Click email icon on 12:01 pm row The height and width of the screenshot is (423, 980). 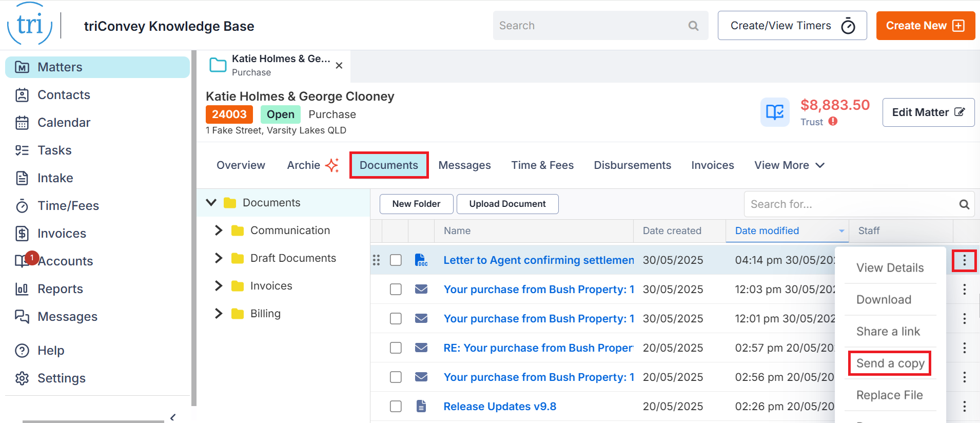point(421,319)
